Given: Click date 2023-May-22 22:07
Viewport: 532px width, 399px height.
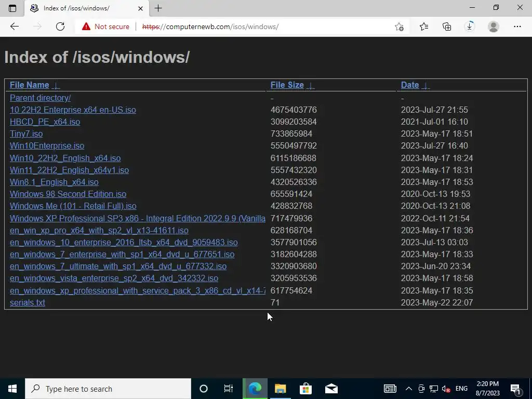Looking at the screenshot, I should coord(436,302).
